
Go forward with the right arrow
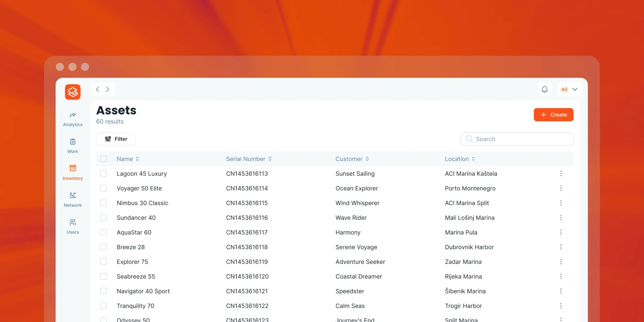(108, 89)
